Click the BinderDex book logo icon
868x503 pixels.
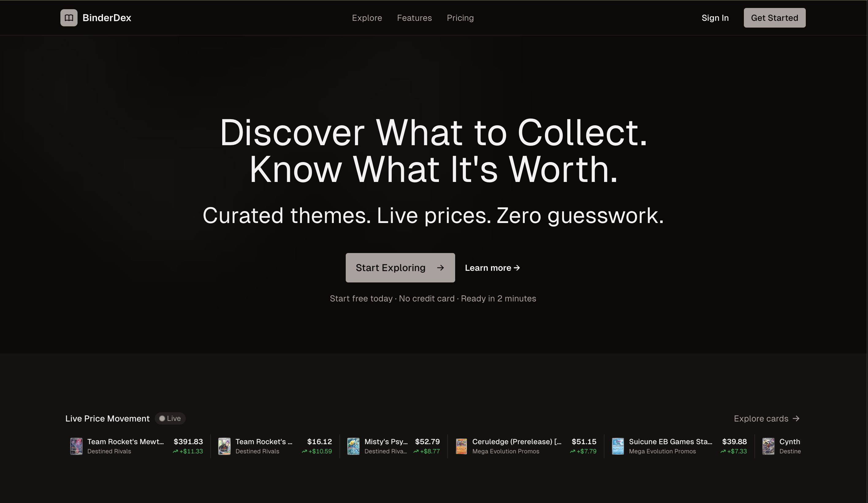(x=69, y=17)
